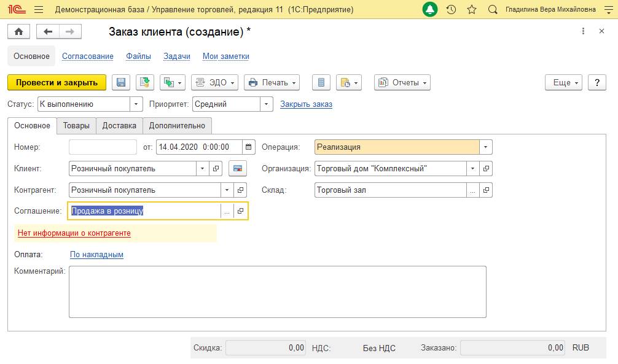Click the 1C logo icon
Screen dimensions: 618x364
click(16, 9)
